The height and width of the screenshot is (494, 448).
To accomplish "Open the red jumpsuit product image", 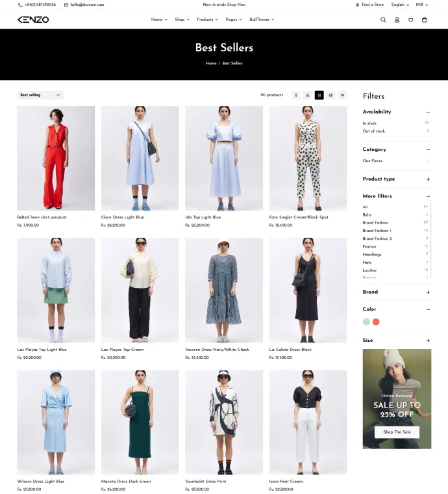I will point(56,158).
